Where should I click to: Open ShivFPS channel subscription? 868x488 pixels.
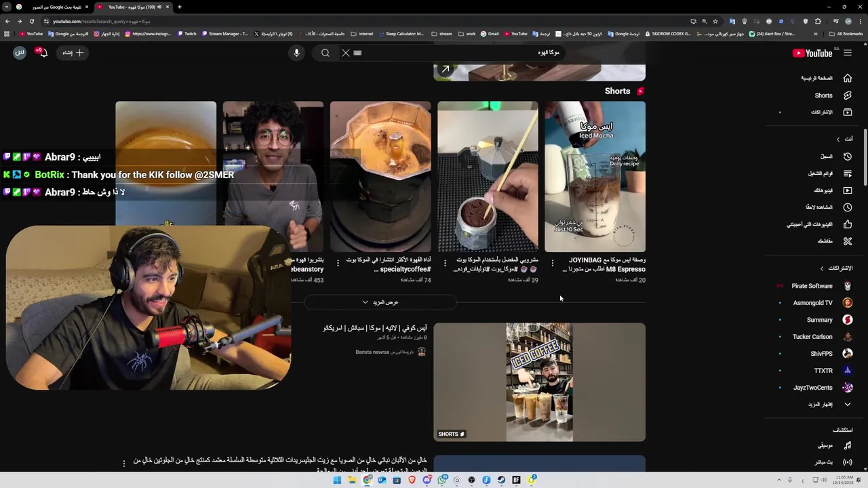814,354
